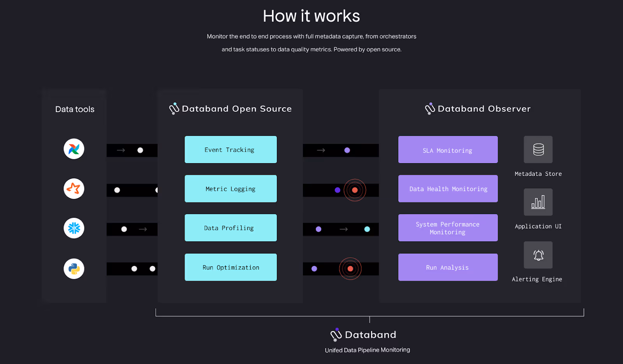Open System Performance Monitoring box
The image size is (623, 364).
(x=448, y=228)
